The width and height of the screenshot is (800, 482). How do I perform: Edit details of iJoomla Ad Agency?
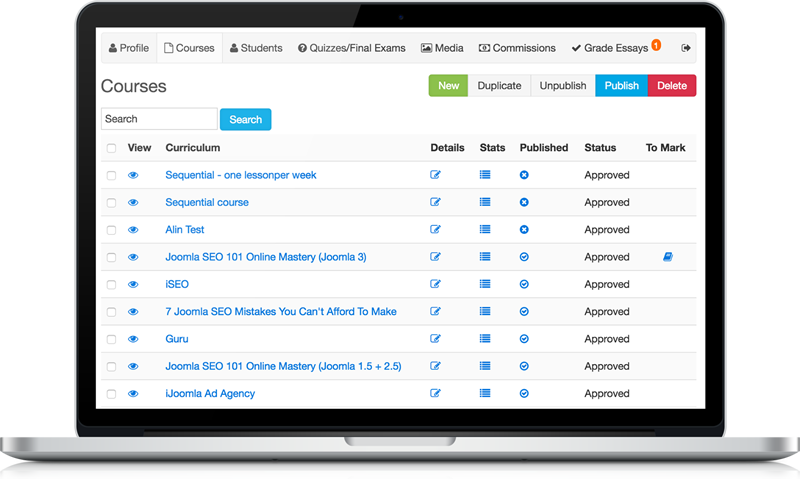435,393
